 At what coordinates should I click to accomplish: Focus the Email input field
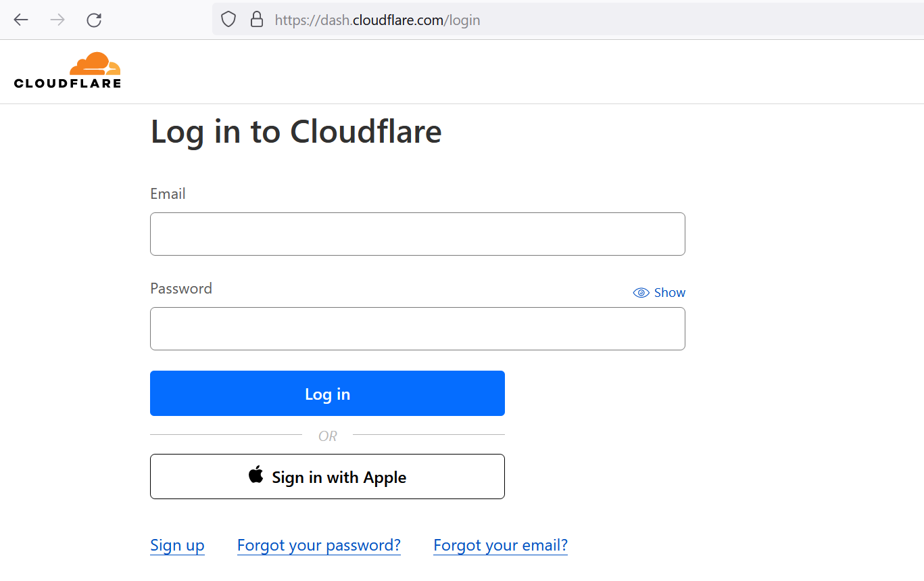click(x=418, y=234)
